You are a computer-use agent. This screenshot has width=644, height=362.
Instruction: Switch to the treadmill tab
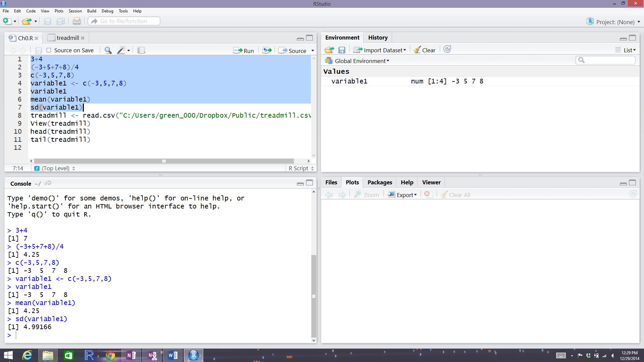(66, 38)
